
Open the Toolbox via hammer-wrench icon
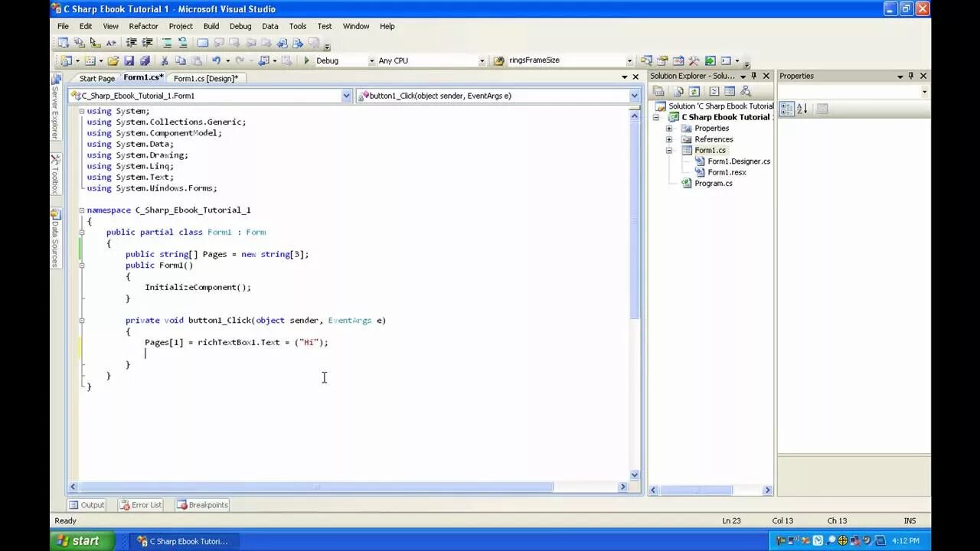694,60
